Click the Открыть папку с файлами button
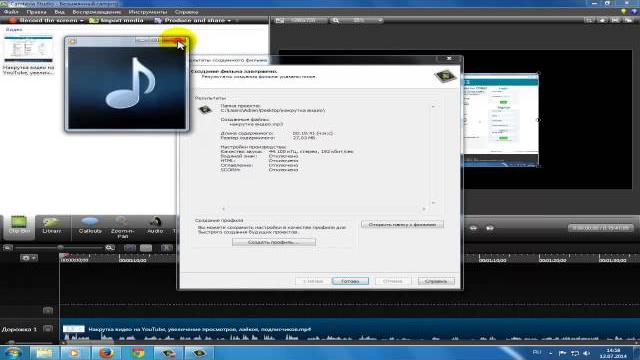This screenshot has width=640, height=360. [x=402, y=224]
